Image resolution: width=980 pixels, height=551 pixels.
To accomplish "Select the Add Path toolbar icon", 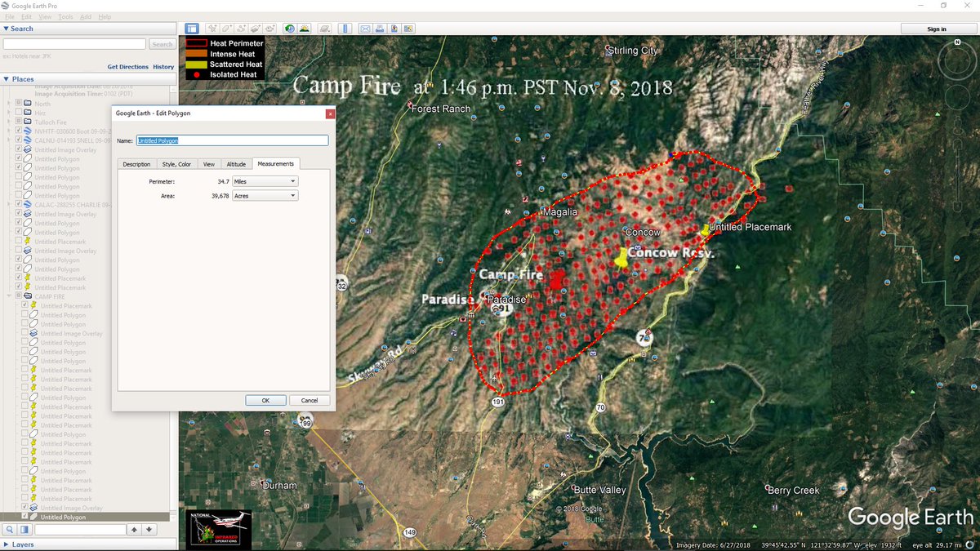I will point(241,29).
